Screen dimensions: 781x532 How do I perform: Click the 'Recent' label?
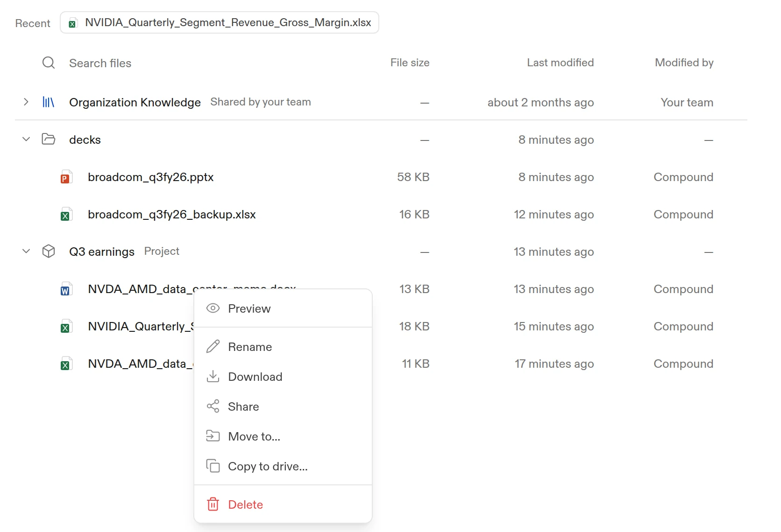click(32, 23)
